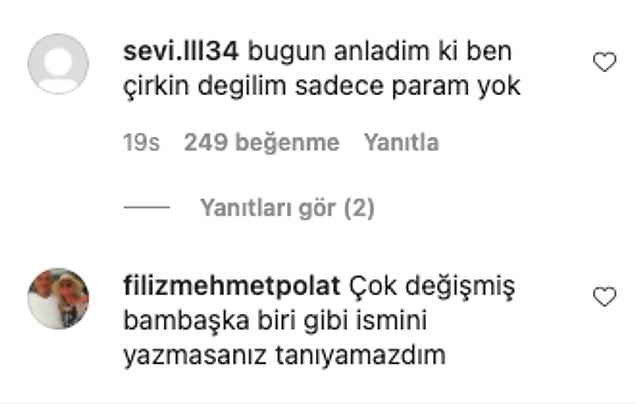
Task: Click the line 'yazmasanız tanıyamazdım'
Action: click(x=284, y=356)
